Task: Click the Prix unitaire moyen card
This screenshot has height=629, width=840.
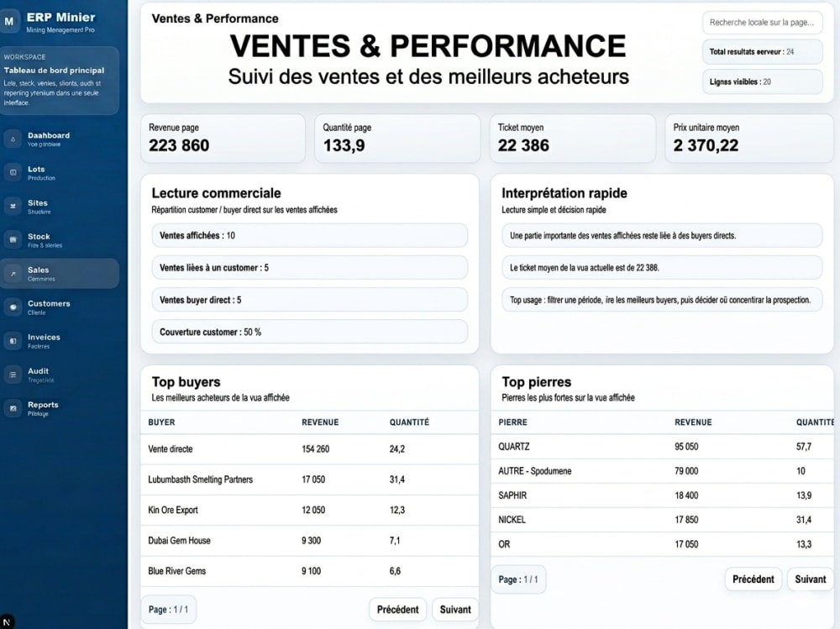Action: click(x=749, y=139)
